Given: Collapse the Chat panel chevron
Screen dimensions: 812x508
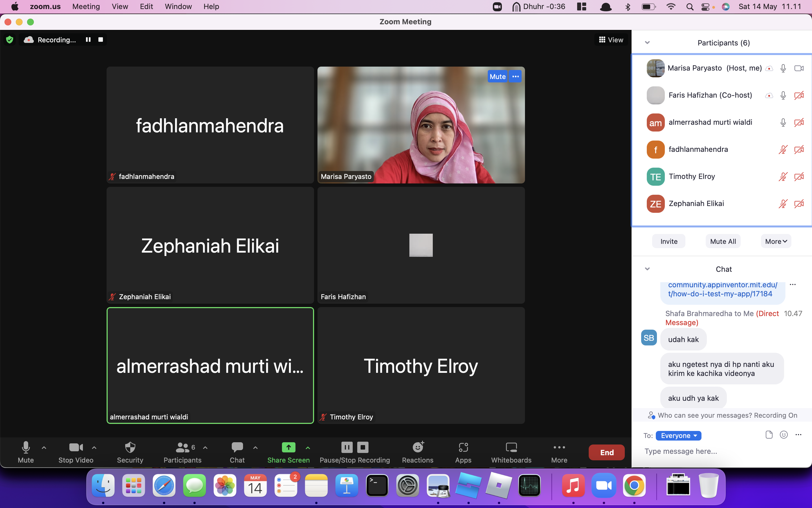Looking at the screenshot, I should 647,269.
